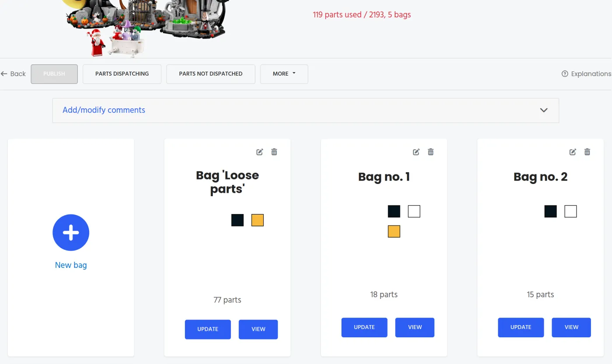
Task: Select the black swatch in Bag no. 1
Action: point(394,211)
